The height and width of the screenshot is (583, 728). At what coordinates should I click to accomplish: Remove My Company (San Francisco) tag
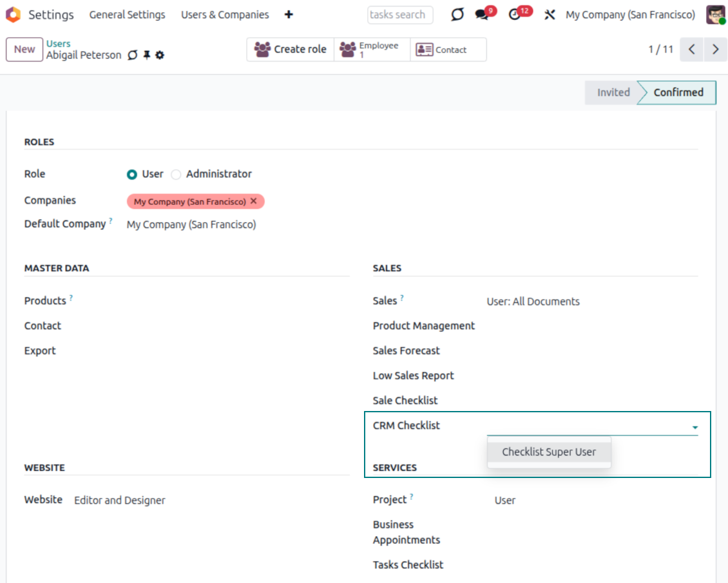click(253, 201)
